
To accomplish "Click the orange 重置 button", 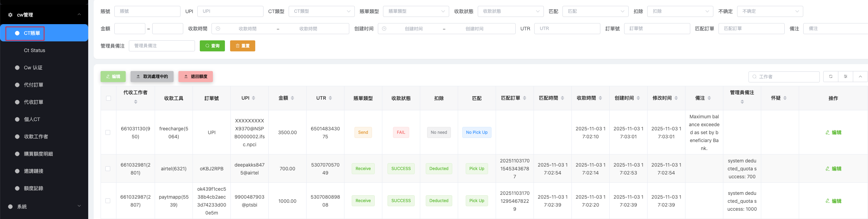I will click(242, 46).
